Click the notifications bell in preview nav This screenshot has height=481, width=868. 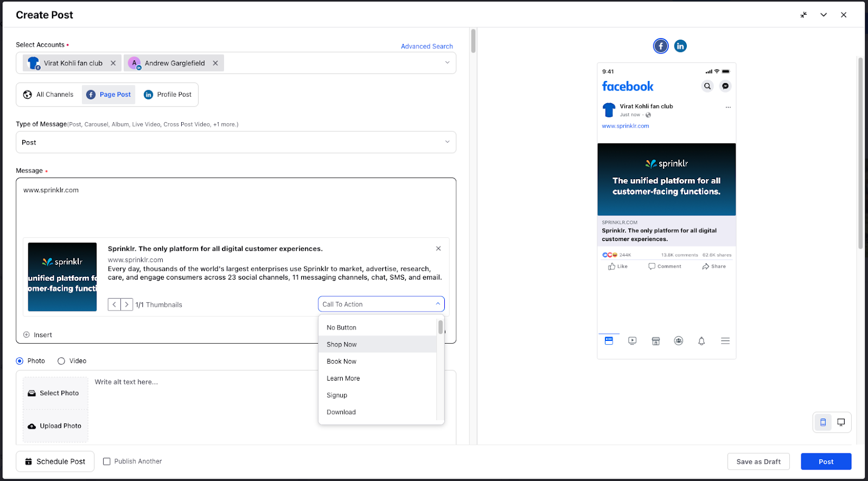click(701, 341)
